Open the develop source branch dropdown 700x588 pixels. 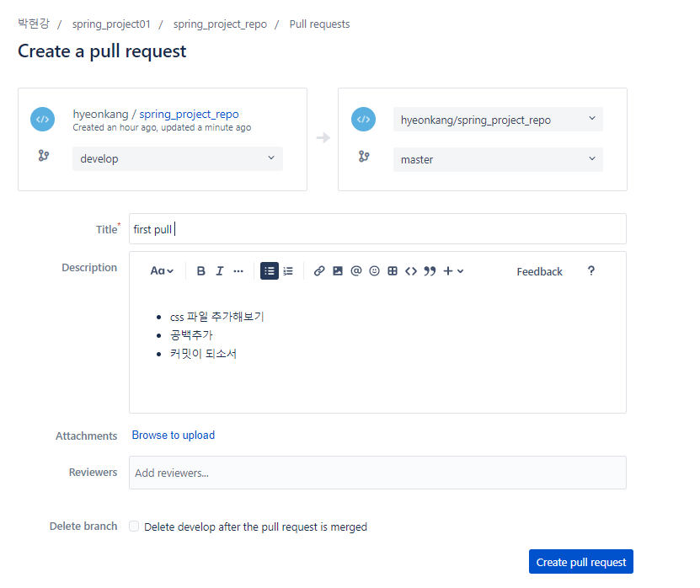tap(178, 158)
